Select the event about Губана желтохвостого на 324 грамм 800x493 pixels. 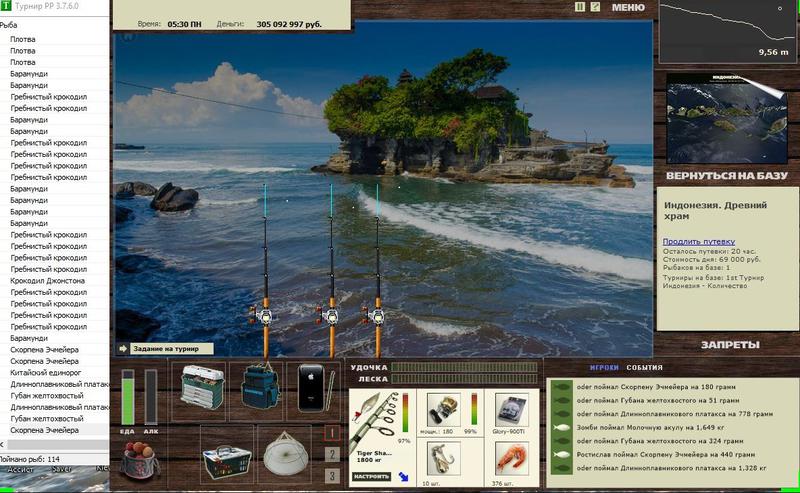[660, 441]
